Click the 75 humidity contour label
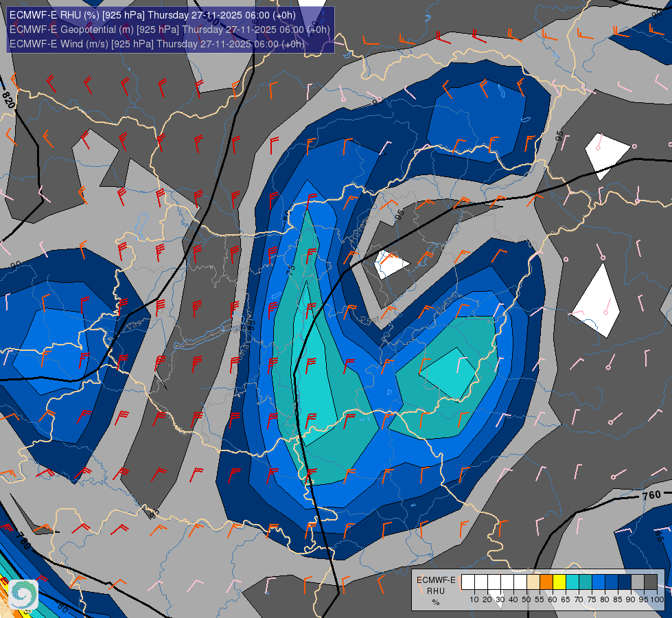 (290, 269)
